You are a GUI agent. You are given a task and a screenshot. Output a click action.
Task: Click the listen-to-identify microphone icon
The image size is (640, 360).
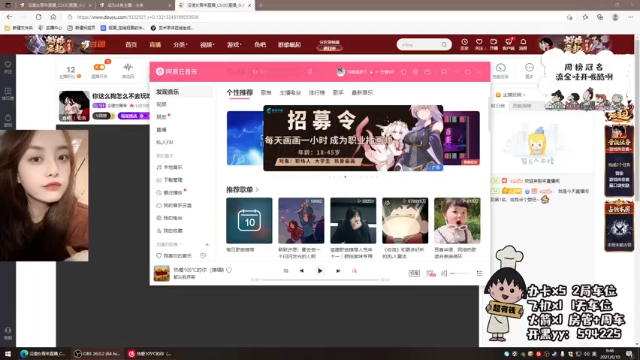310,72
